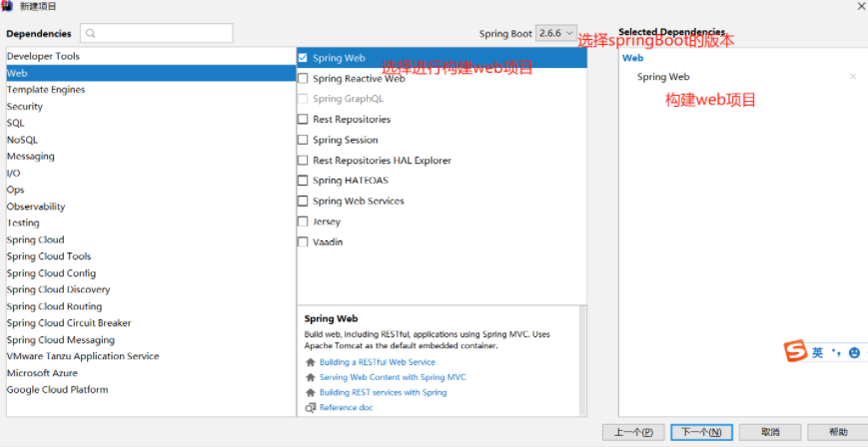Click the IntelliJ IDEA logo icon in title bar
Image resolution: width=868 pixels, height=447 pixels.
coord(7,6)
